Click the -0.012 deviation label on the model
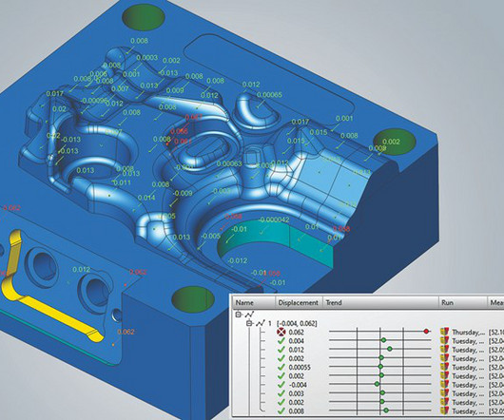The width and height of the screenshot is (504, 420). click(x=237, y=260)
